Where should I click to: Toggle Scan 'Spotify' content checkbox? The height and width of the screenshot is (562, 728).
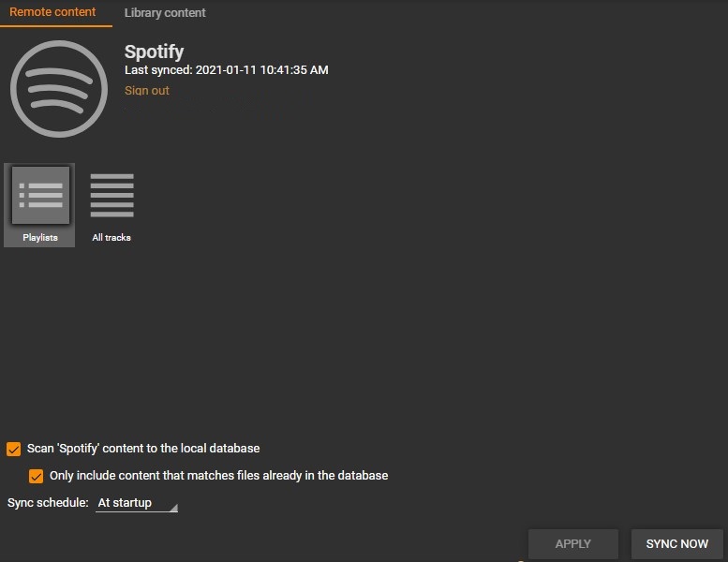coord(14,449)
